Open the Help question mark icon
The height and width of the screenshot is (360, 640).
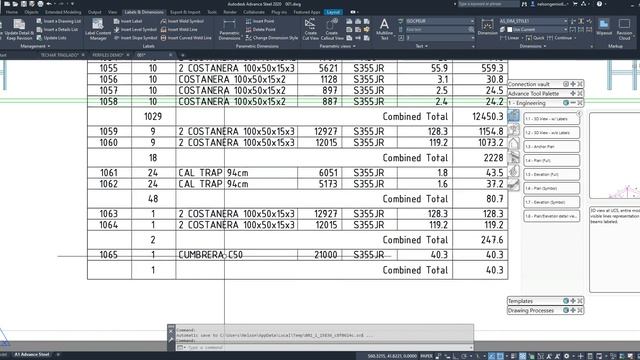(x=599, y=4)
